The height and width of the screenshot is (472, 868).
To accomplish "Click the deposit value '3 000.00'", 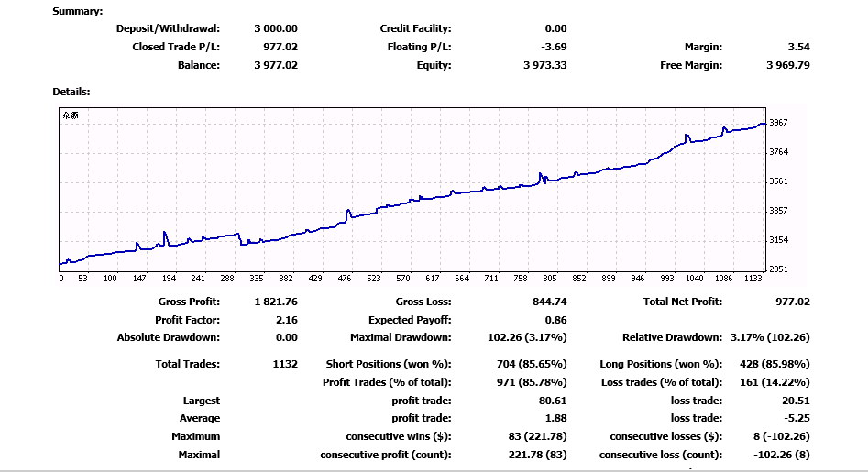I will 276,28.
